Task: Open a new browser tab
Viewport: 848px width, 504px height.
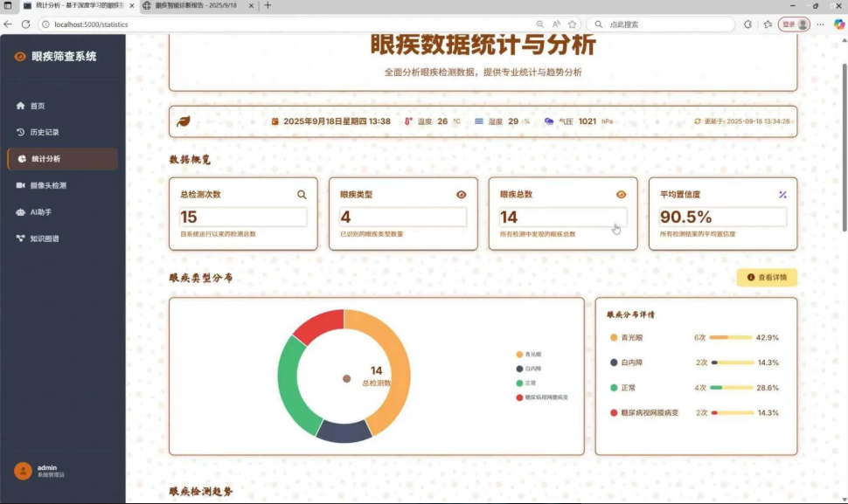Action: coord(268,5)
